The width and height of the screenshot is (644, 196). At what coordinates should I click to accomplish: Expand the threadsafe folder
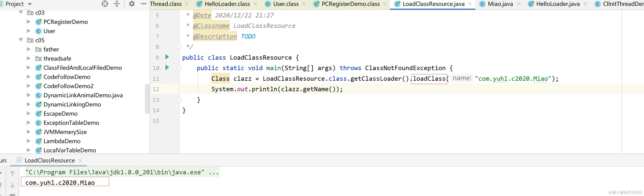click(29, 59)
